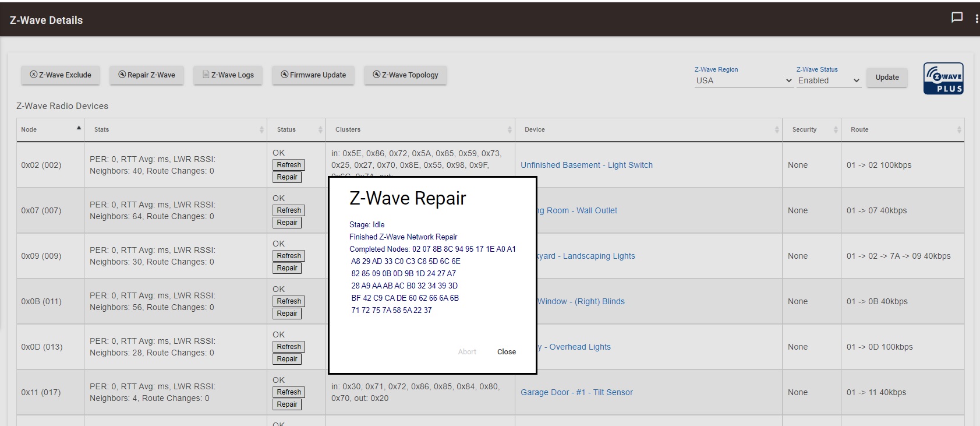
Task: Click node cell 0x0B (011)
Action: [50, 301]
